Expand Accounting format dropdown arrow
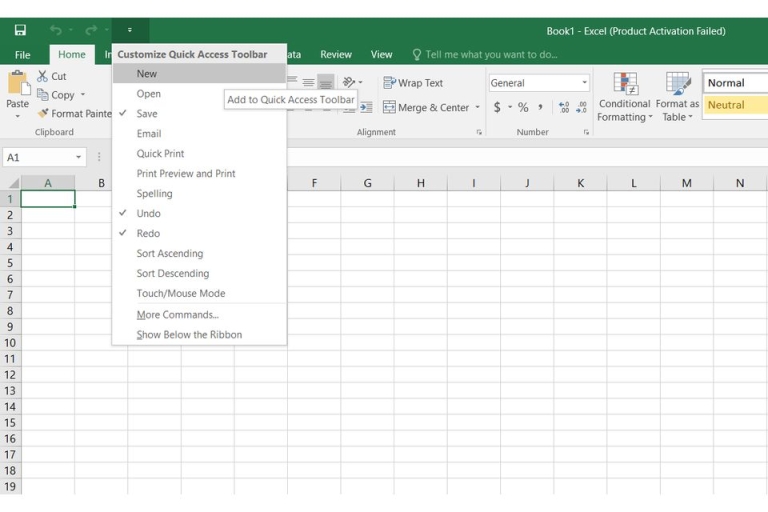The width and height of the screenshot is (768, 512). (x=510, y=107)
